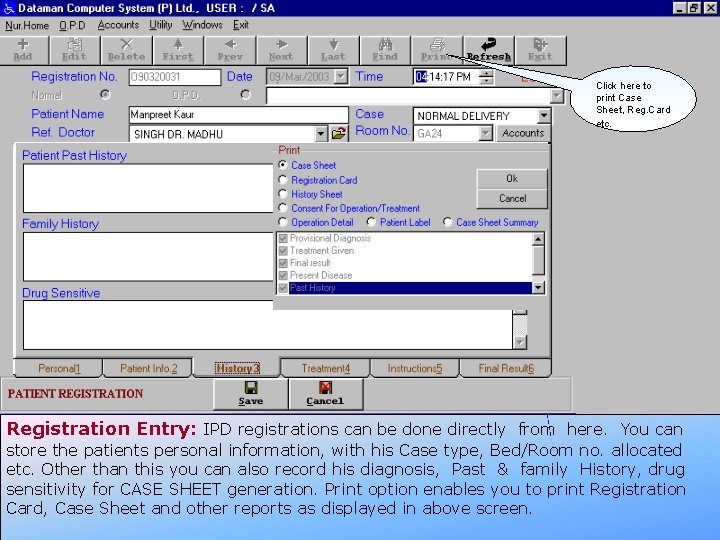Select the Normal radio button
The image size is (720, 540).
[x=105, y=95]
